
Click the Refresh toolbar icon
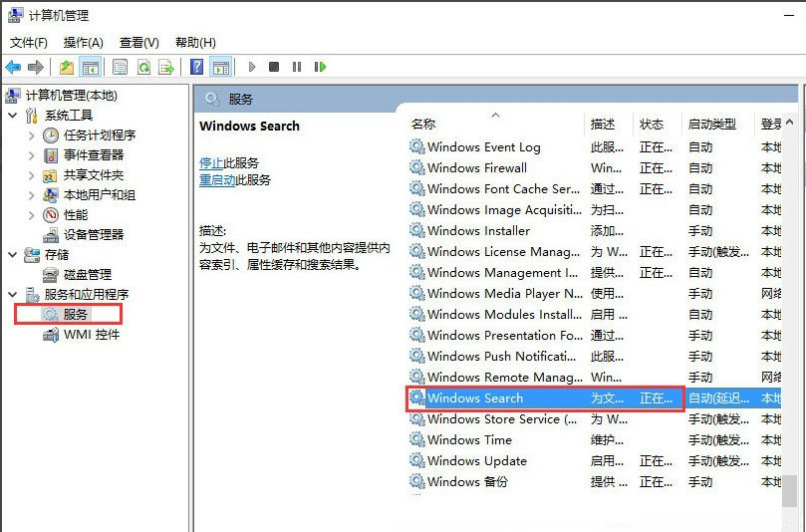[x=143, y=67]
